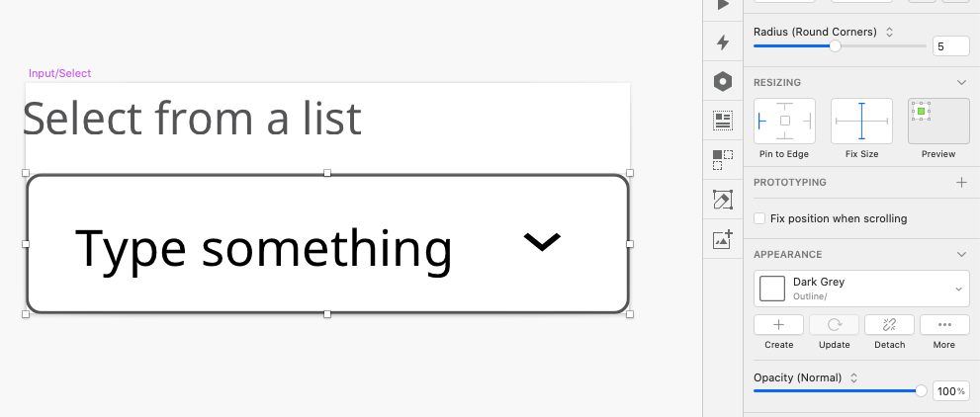
Task: Collapse the Resizing section
Action: [x=961, y=82]
